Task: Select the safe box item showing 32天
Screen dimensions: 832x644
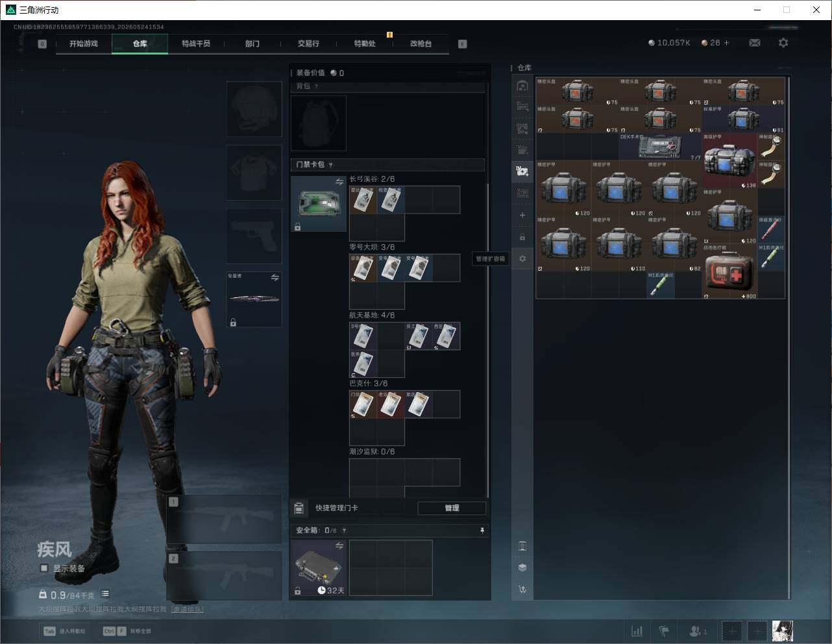Action: [x=319, y=567]
